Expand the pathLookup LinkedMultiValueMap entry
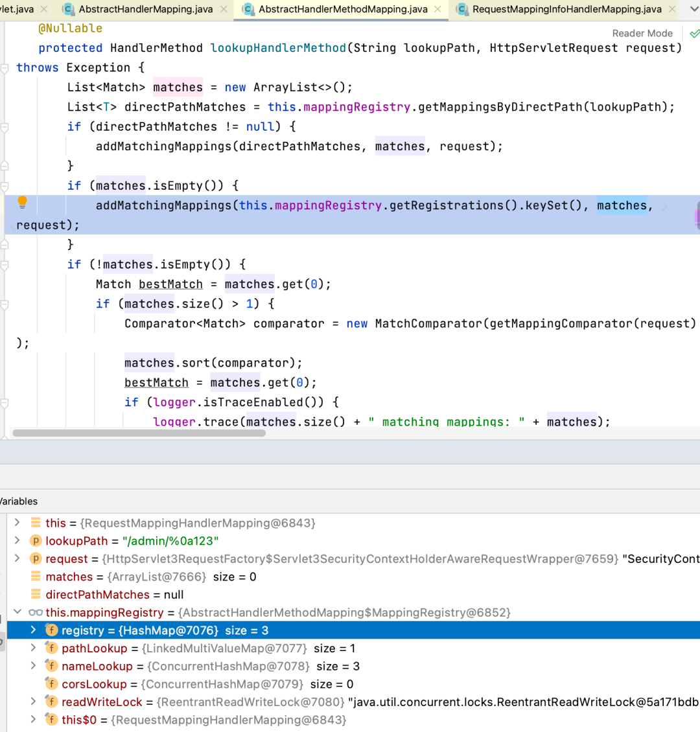This screenshot has height=732, width=700. point(33,648)
